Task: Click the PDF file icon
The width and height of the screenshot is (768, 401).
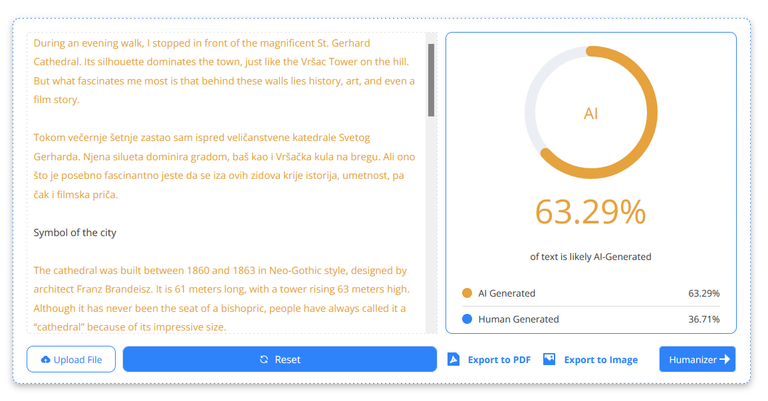Action: 453,359
